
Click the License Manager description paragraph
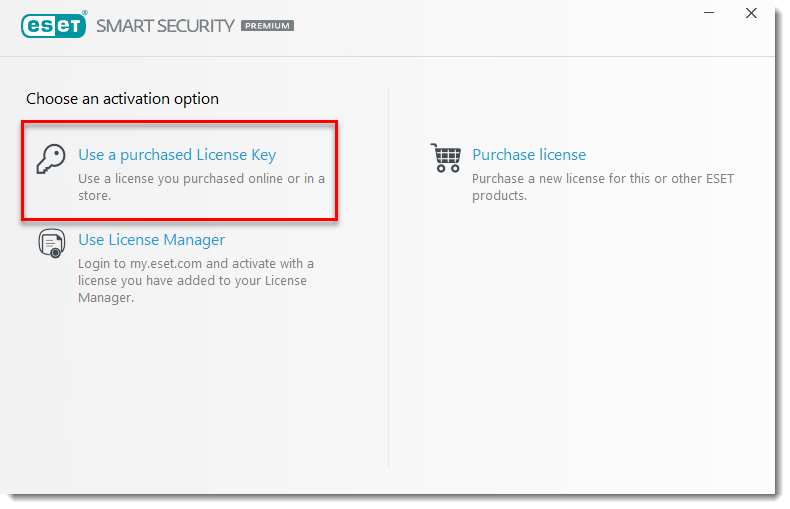click(195, 280)
